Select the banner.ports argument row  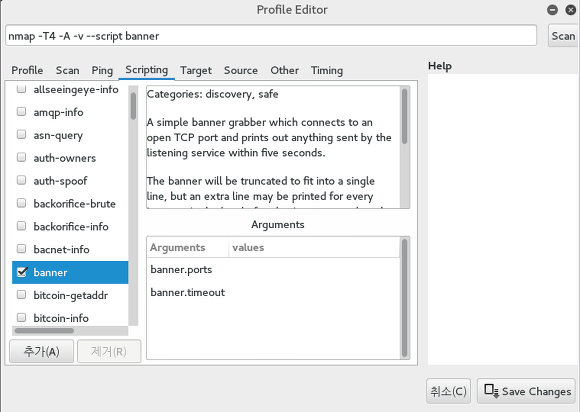tap(273, 270)
